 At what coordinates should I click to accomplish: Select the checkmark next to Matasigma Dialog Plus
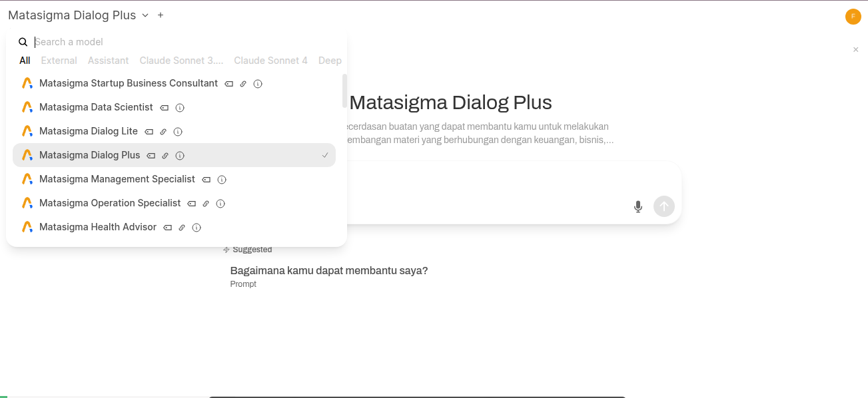[325, 155]
